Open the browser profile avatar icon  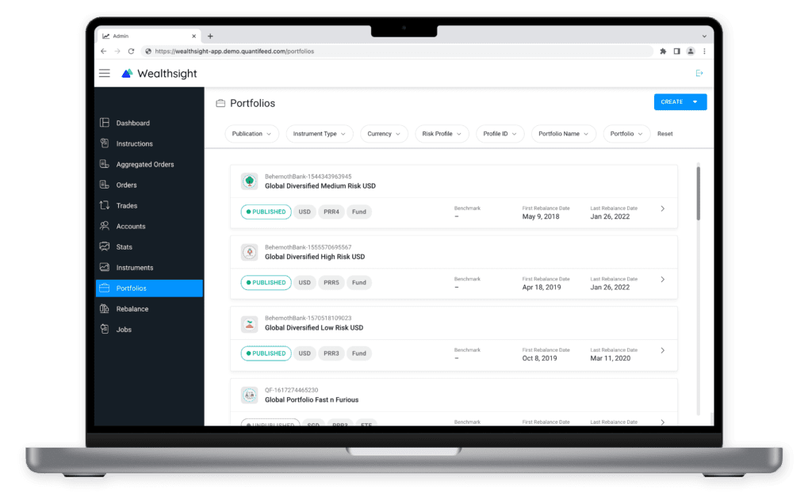pos(691,52)
